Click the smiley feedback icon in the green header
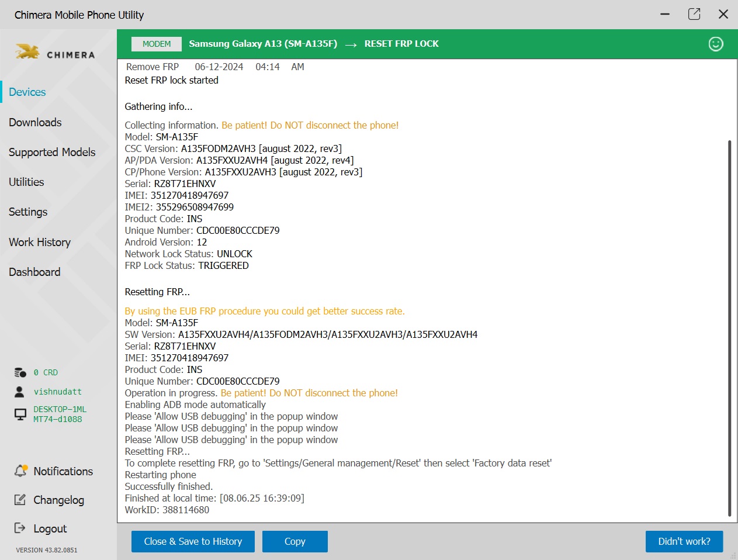The width and height of the screenshot is (738, 560). [716, 44]
